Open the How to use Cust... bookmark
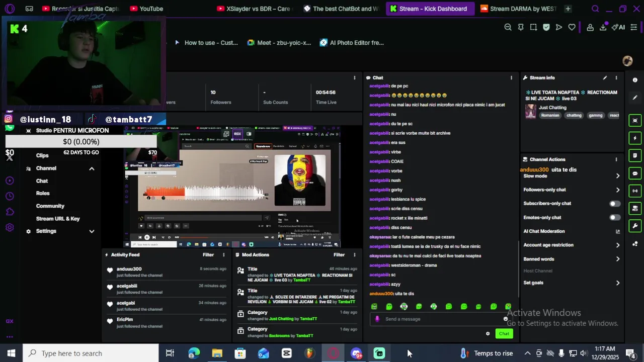The image size is (644, 362). pos(206,43)
